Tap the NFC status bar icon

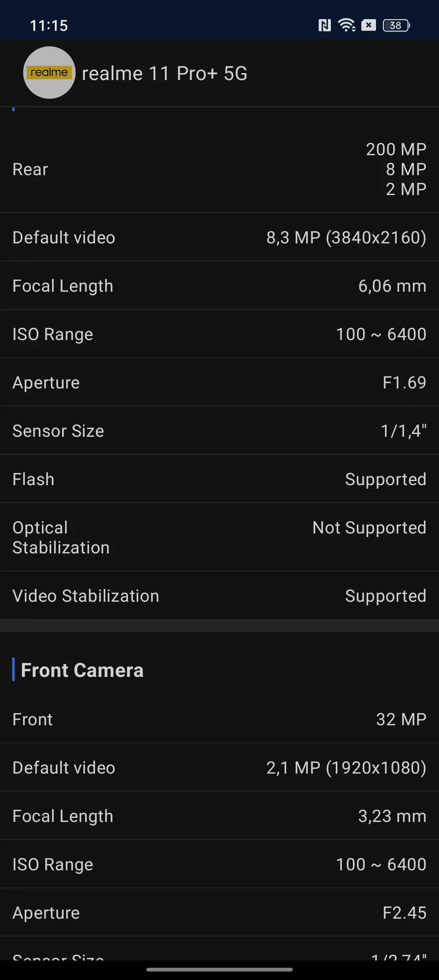pos(324,25)
